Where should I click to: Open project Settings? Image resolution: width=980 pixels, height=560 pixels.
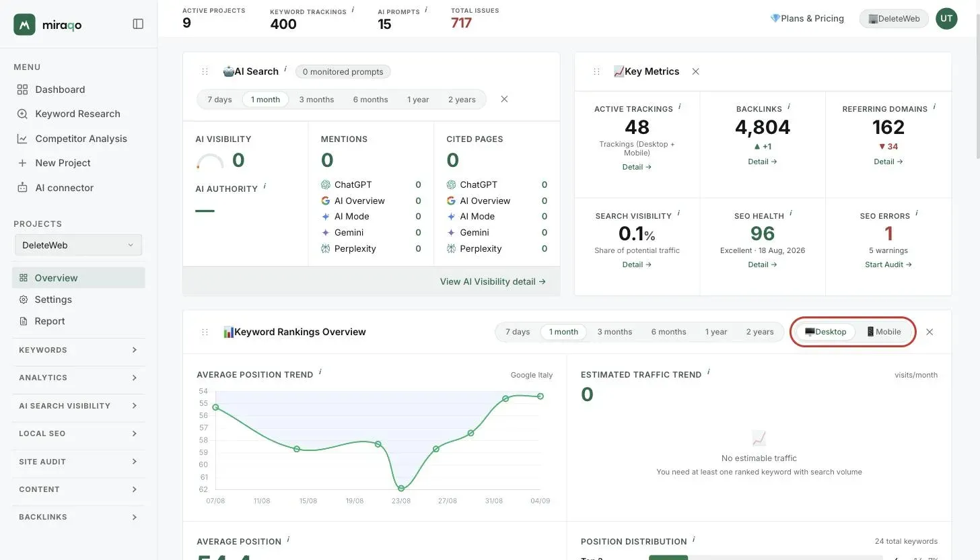pyautogui.click(x=78, y=300)
